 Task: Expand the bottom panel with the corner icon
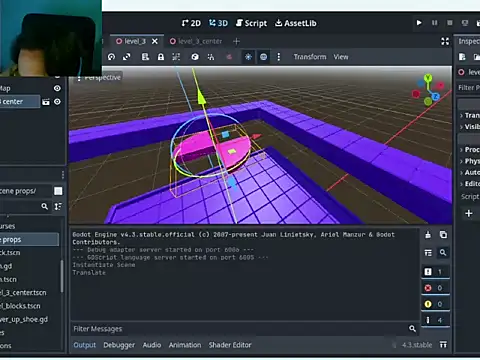pyautogui.click(x=443, y=345)
